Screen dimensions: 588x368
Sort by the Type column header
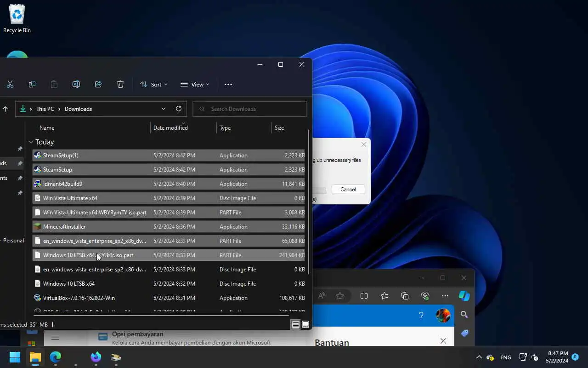(225, 128)
